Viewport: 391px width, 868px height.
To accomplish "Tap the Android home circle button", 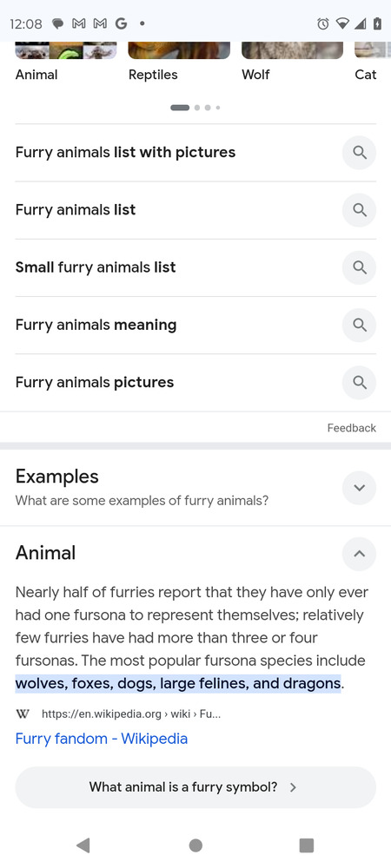I will 195,845.
